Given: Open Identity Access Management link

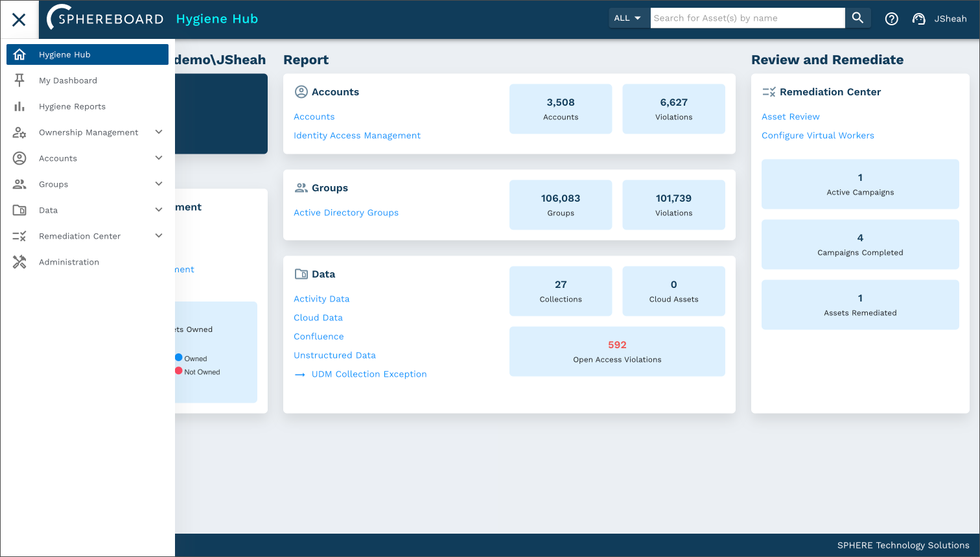Looking at the screenshot, I should [357, 136].
